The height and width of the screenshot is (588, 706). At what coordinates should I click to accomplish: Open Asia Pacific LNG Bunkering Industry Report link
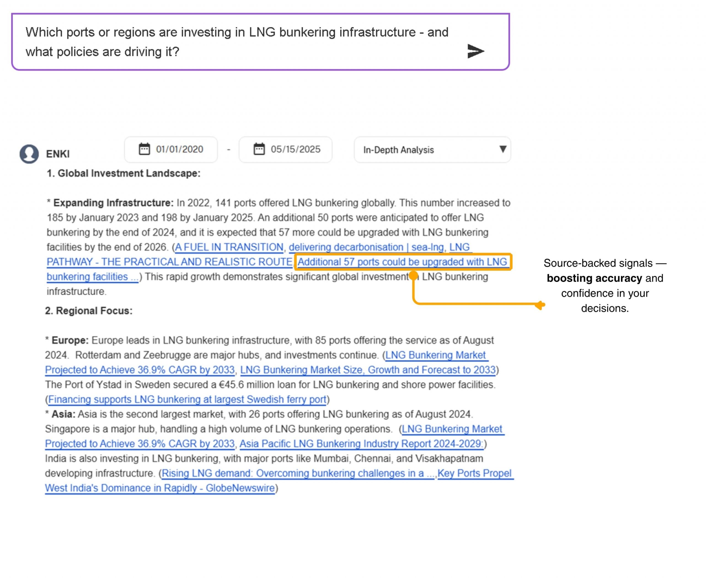(x=361, y=444)
